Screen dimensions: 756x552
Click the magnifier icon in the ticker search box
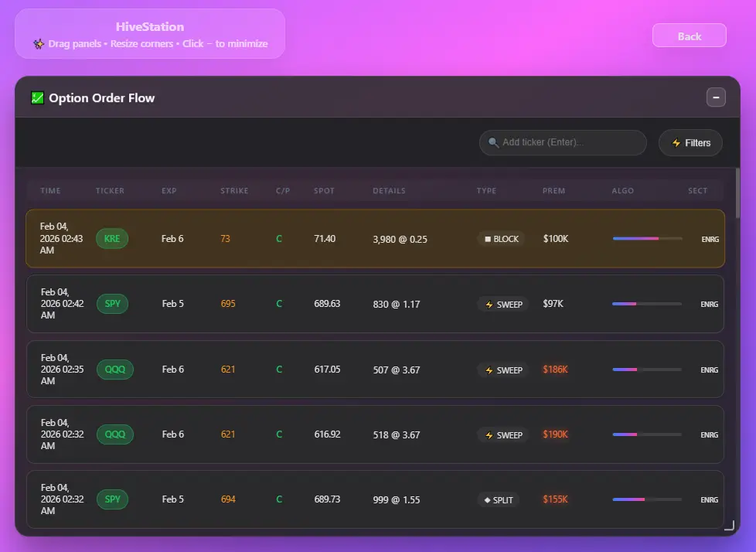point(493,142)
